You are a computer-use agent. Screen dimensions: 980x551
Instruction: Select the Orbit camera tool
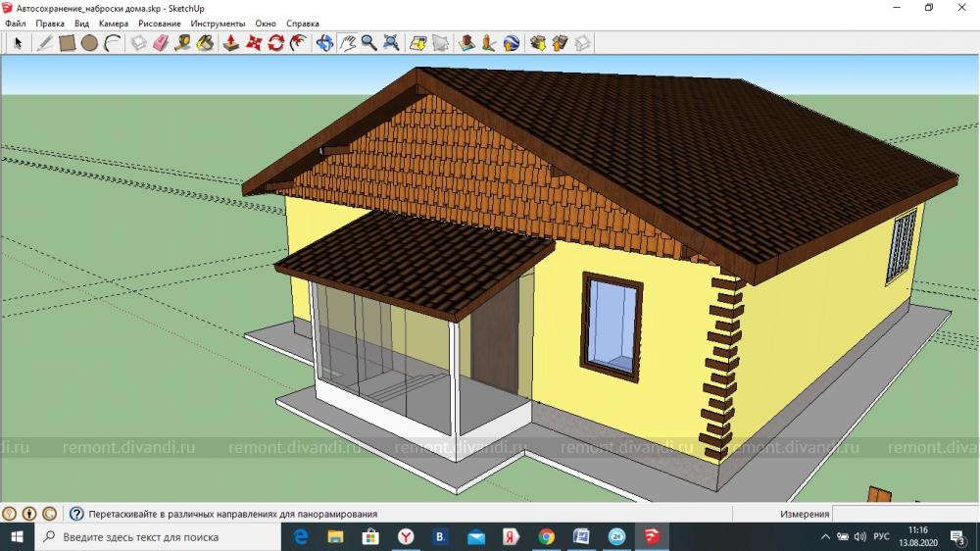[x=325, y=43]
